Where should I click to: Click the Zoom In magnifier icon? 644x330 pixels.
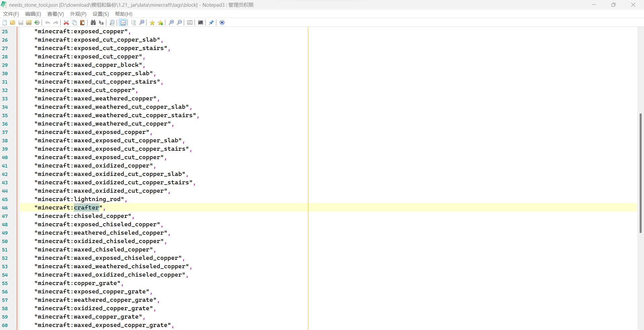[x=171, y=22]
